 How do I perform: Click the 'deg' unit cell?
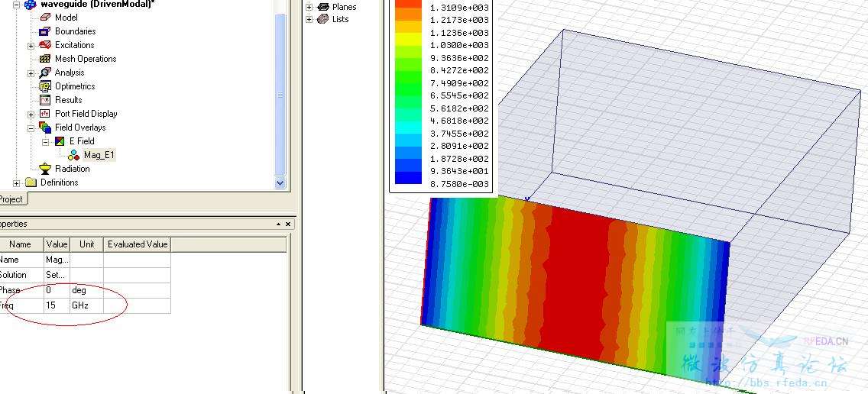point(87,290)
